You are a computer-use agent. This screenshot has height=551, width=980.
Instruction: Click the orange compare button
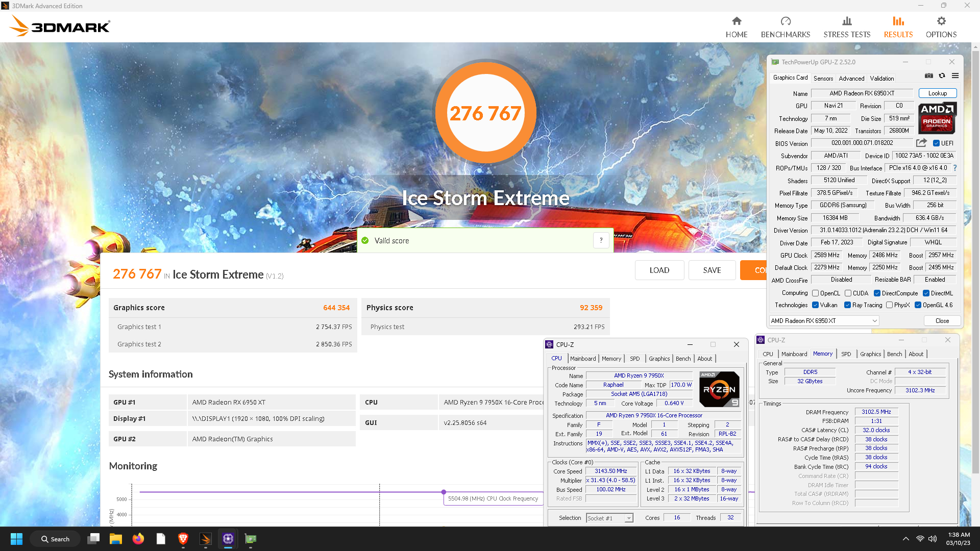753,270
